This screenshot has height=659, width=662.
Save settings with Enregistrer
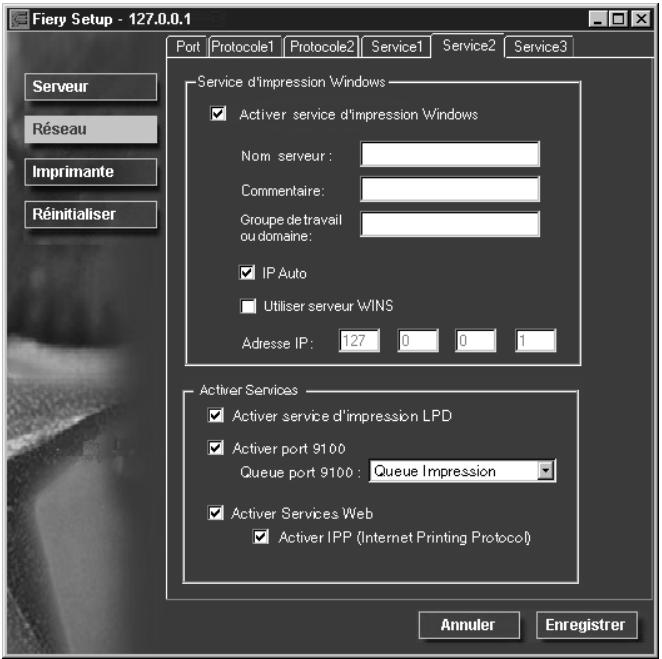tap(586, 625)
